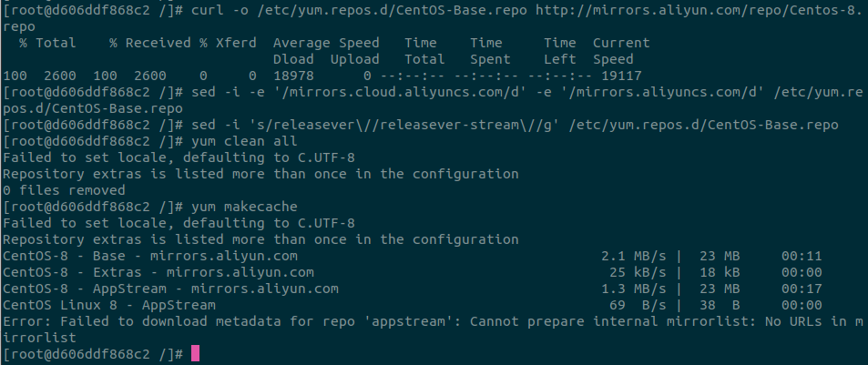Click the '0 files removed' output line
Image resolution: width=868 pixels, height=365 pixels.
(64, 190)
